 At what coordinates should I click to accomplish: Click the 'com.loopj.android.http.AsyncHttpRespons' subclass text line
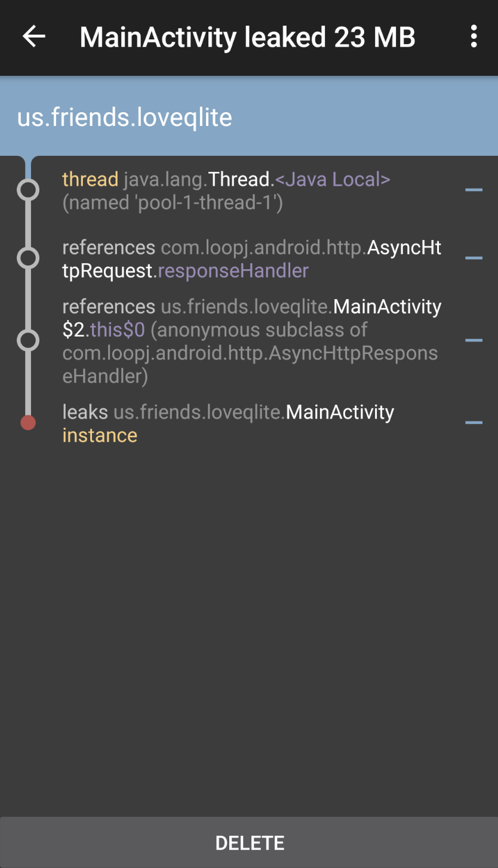pyautogui.click(x=250, y=353)
